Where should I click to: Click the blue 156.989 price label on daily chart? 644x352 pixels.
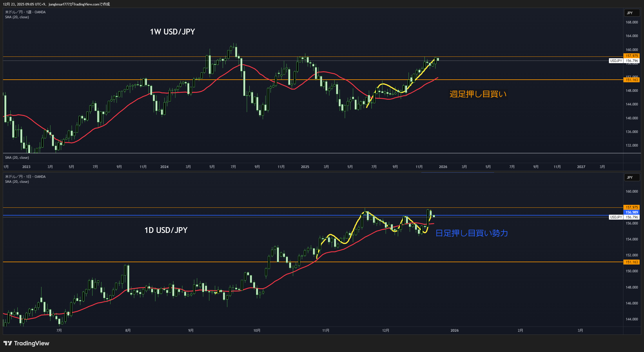point(631,212)
